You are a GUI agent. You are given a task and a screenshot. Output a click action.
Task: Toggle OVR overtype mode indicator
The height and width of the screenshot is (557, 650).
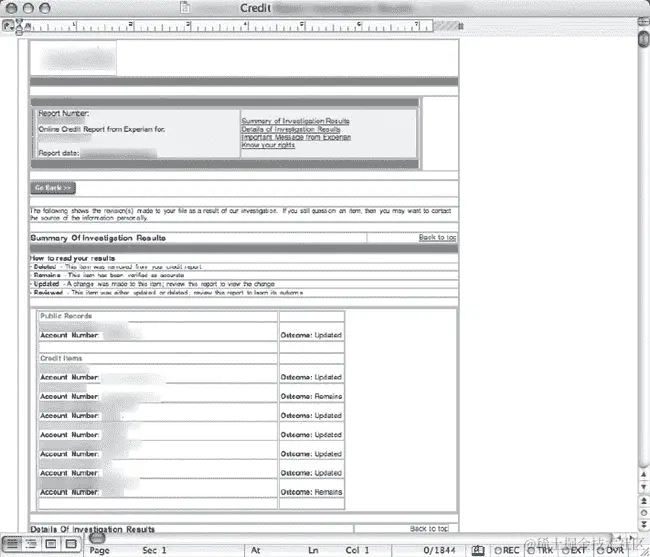coord(610,550)
